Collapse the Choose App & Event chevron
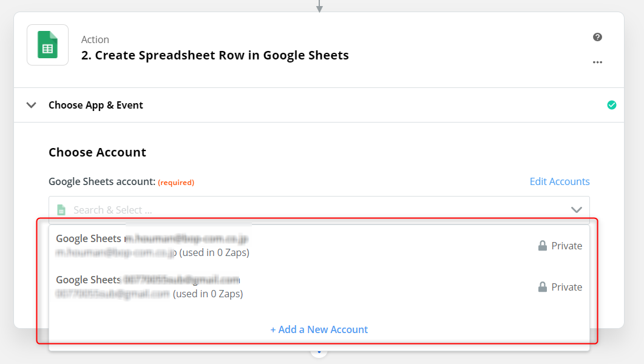The image size is (644, 364). pos(32,105)
